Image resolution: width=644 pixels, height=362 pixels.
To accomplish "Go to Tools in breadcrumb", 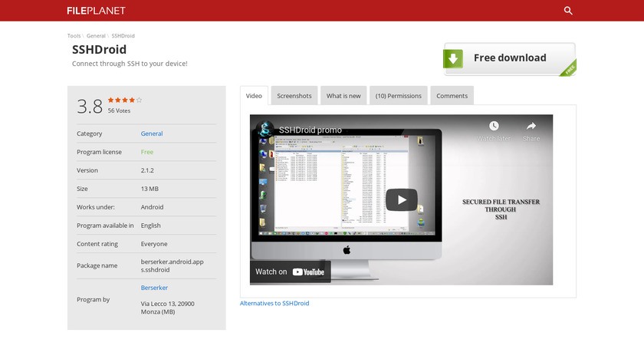I will [74, 36].
